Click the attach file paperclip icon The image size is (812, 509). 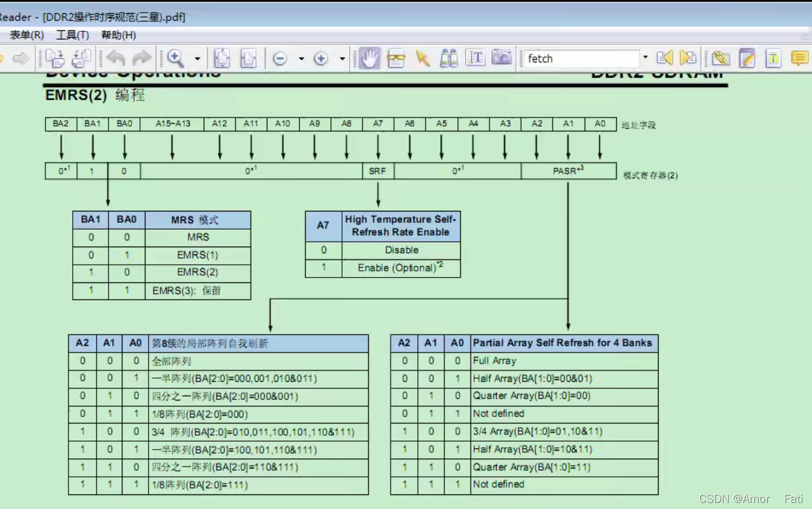721,58
